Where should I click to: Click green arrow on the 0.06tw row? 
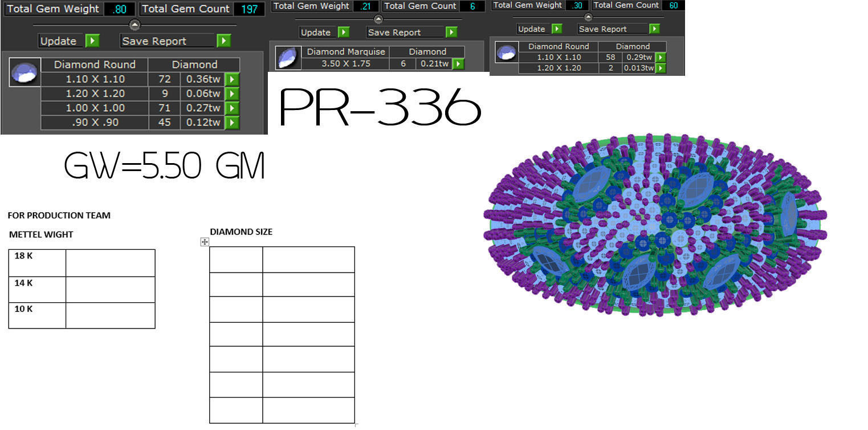pyautogui.click(x=232, y=94)
